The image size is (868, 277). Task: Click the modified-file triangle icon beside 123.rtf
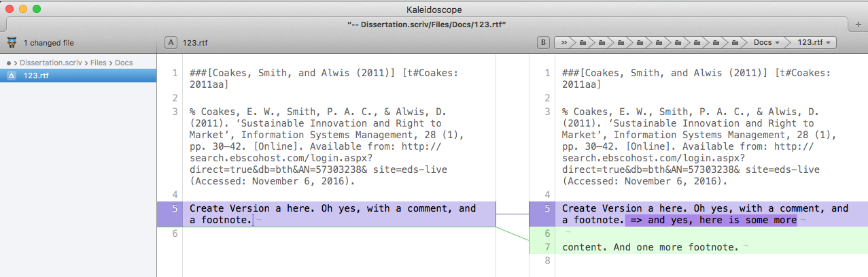(x=12, y=76)
